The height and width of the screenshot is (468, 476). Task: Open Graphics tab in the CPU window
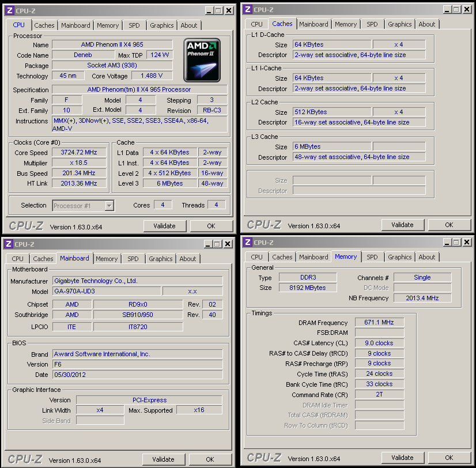162,25
